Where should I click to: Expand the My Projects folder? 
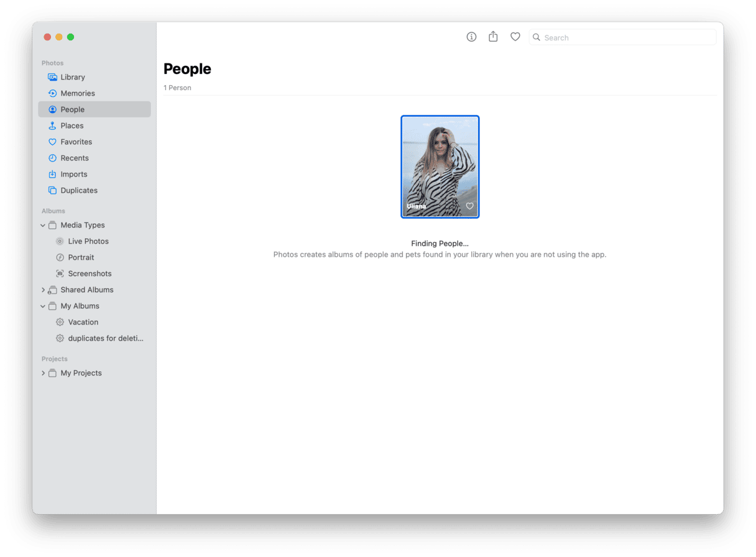tap(43, 373)
